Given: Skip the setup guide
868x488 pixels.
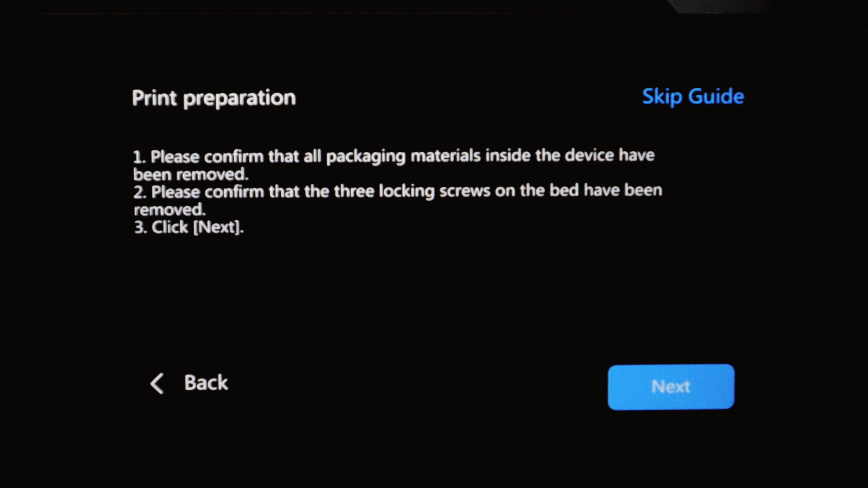Looking at the screenshot, I should pyautogui.click(x=693, y=97).
